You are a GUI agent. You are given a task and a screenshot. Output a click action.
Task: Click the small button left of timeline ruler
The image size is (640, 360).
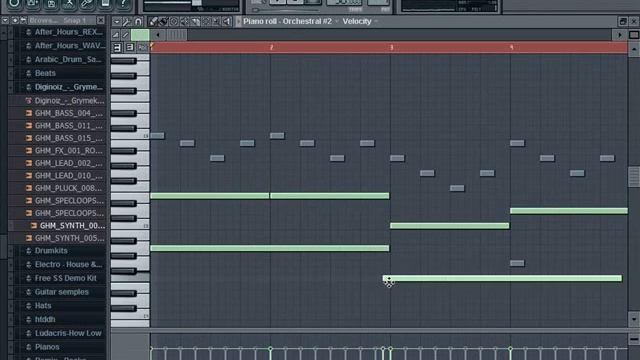tap(142, 47)
